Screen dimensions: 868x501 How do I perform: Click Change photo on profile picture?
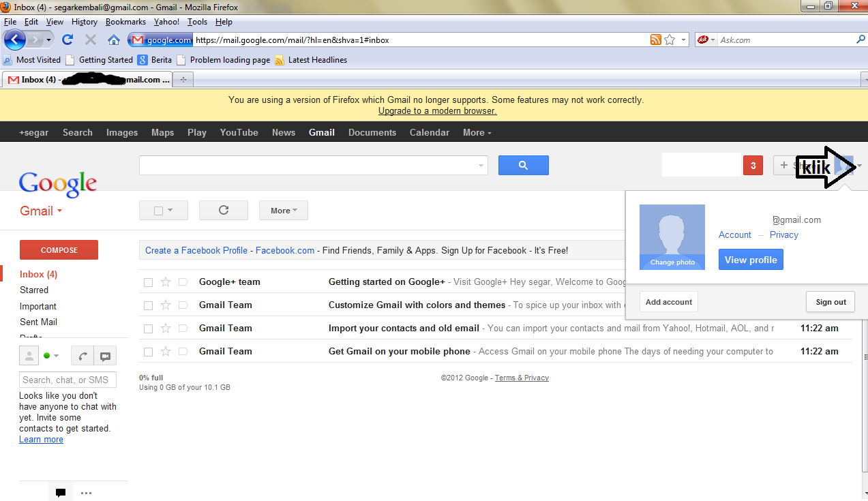coord(672,262)
